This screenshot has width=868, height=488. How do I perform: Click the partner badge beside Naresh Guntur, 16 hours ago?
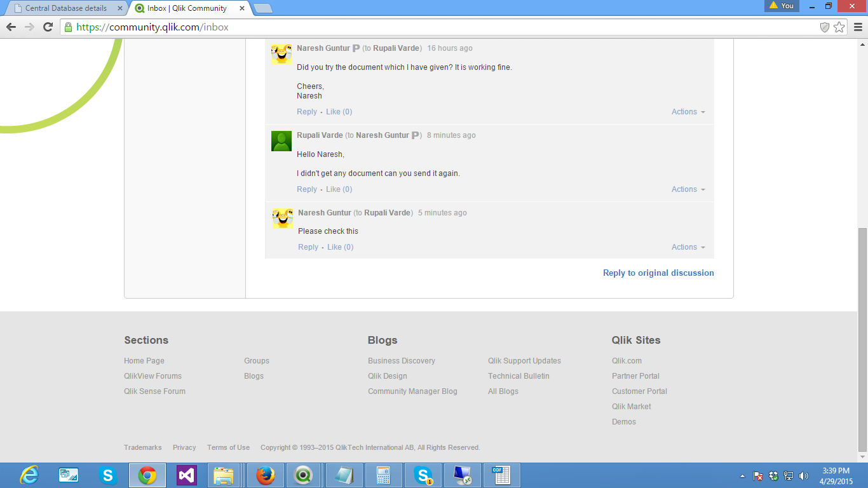point(356,48)
